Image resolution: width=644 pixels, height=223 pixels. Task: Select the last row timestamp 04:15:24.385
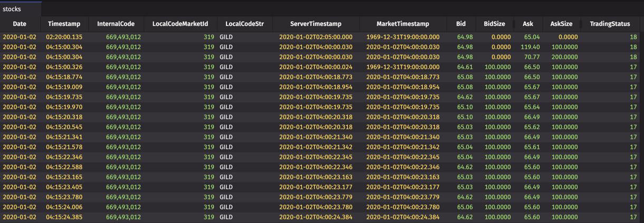click(x=64, y=217)
